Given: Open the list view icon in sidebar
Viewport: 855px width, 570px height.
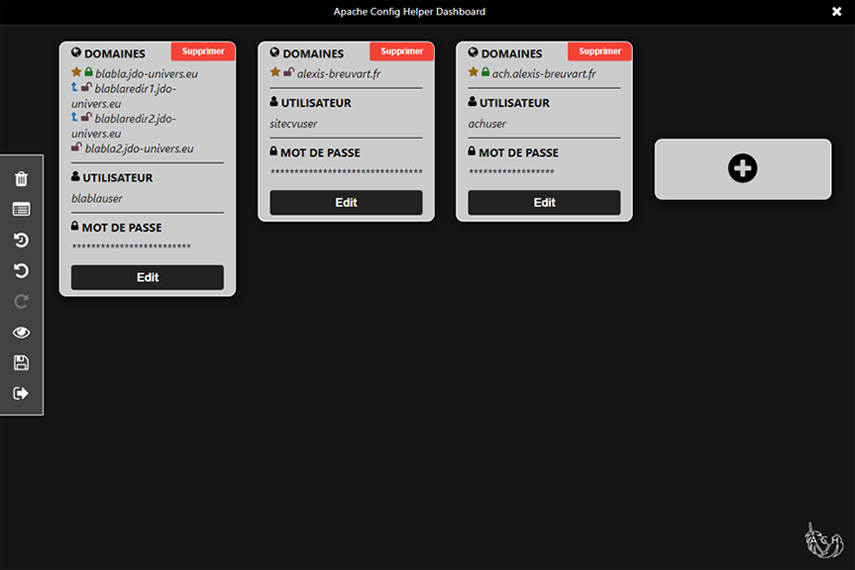Looking at the screenshot, I should click(x=21, y=209).
